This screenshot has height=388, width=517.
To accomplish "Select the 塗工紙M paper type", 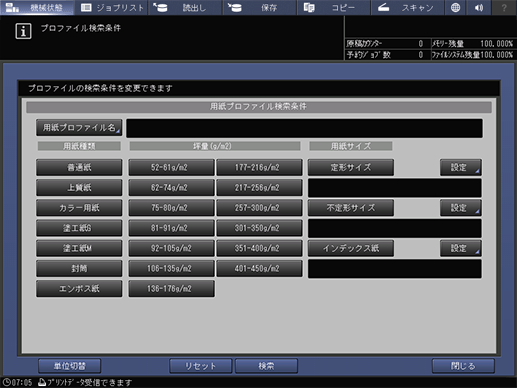I will click(79, 248).
